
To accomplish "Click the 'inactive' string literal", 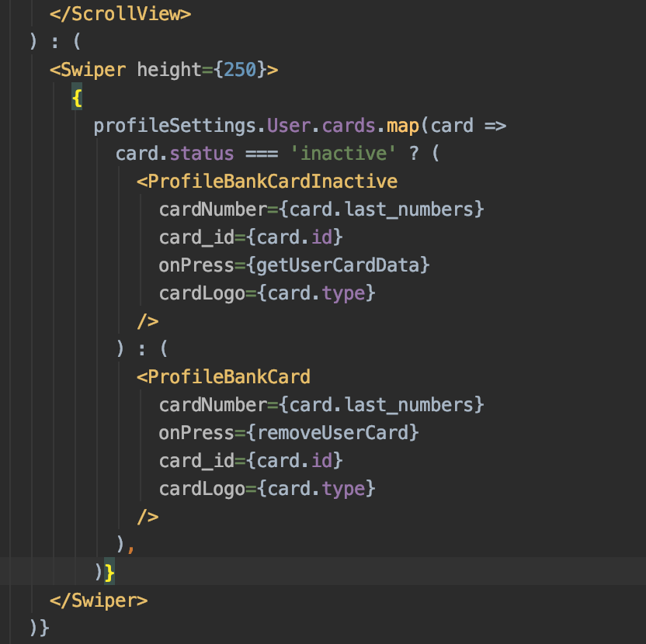I will [342, 153].
